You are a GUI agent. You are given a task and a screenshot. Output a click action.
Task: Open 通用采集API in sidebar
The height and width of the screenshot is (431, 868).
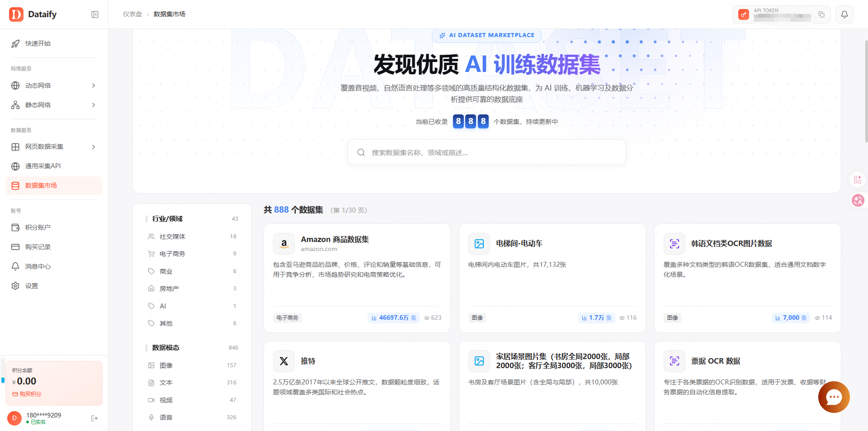point(54,166)
